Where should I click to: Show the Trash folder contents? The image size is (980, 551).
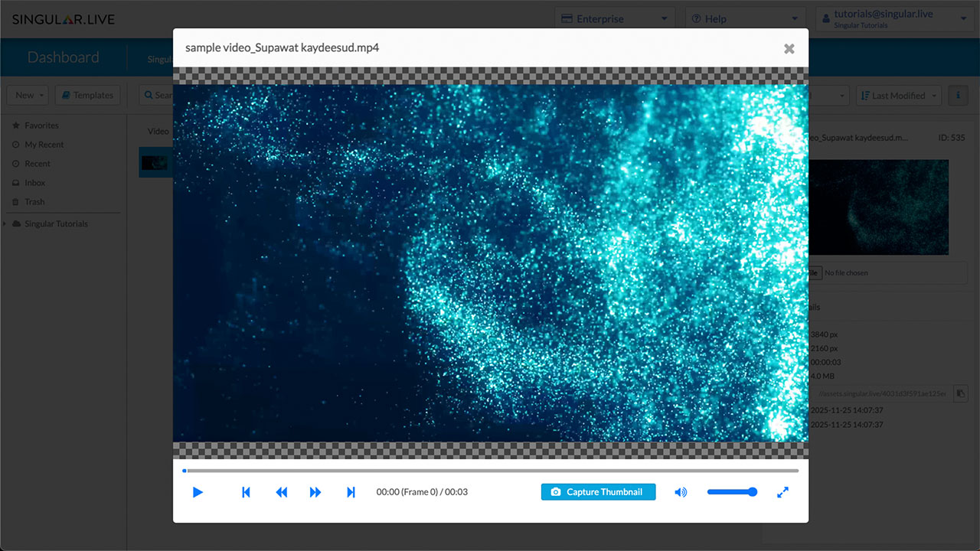click(x=34, y=201)
